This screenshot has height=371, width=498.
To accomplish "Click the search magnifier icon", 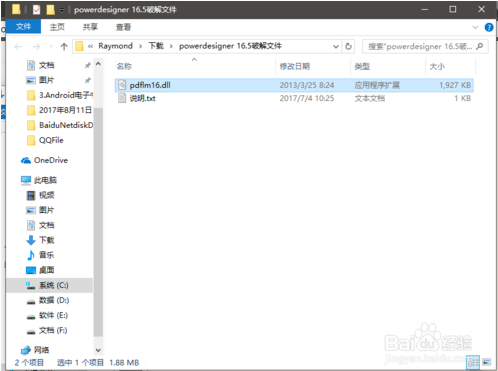I will (x=480, y=46).
